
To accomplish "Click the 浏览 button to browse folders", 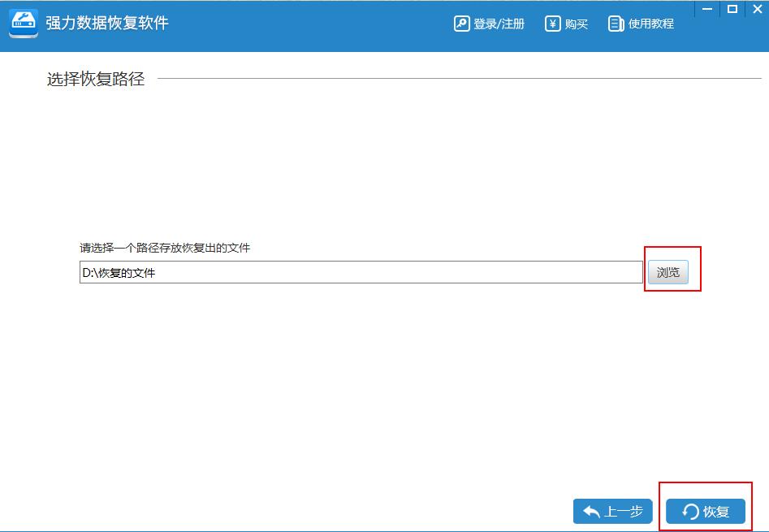I will (669, 272).
